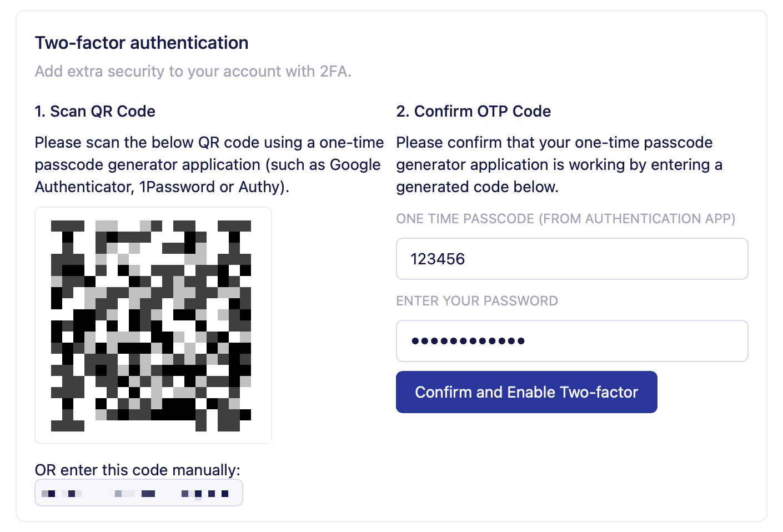The height and width of the screenshot is (532, 783).
Task: Click the 1. Scan QR Code heading
Action: coord(95,111)
